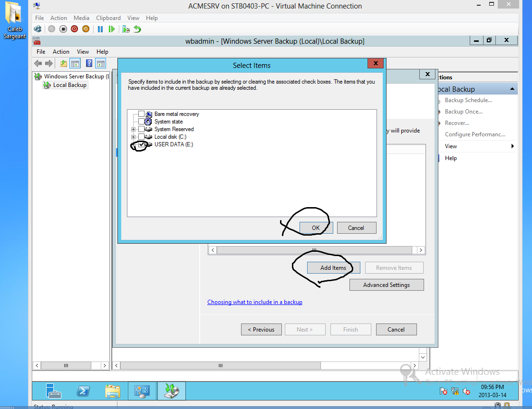Confirm selection with OK button
The image size is (532, 409).
[x=316, y=228]
